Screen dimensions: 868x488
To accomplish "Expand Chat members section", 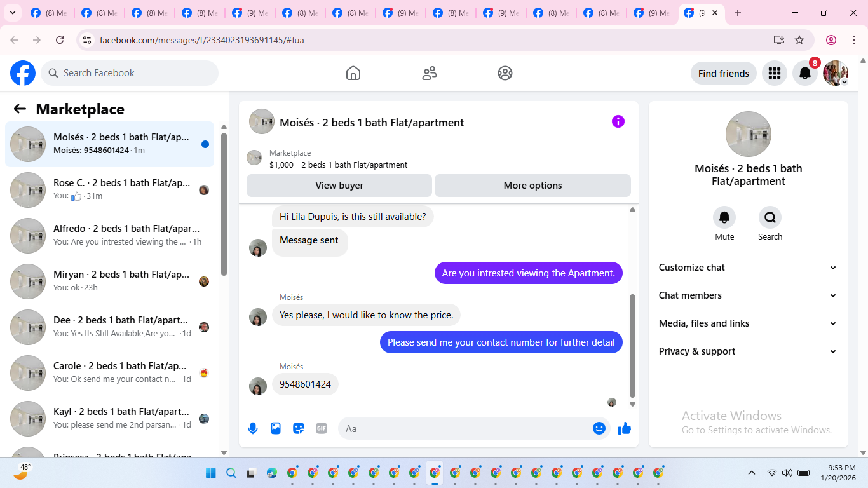I will (748, 295).
